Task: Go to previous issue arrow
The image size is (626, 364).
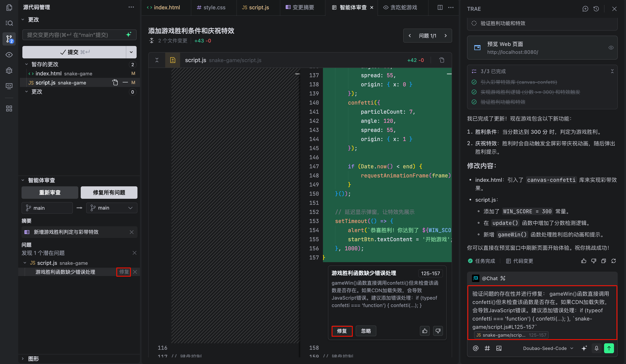Action: [x=410, y=36]
